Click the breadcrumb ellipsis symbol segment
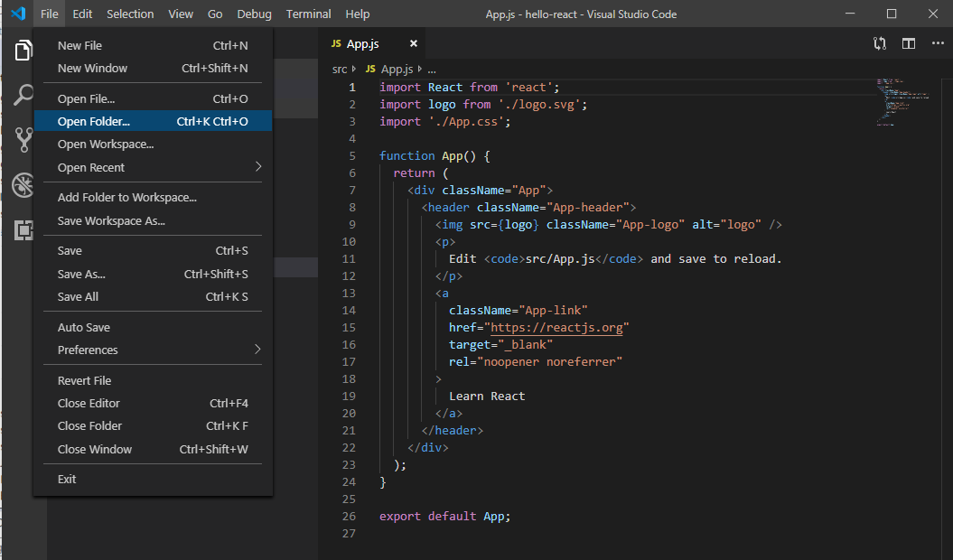 coord(432,70)
